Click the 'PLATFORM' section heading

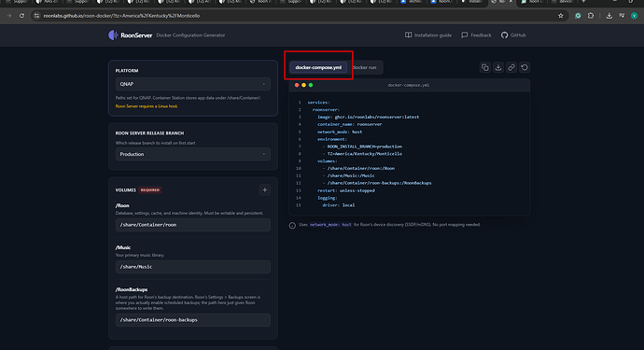coord(127,71)
